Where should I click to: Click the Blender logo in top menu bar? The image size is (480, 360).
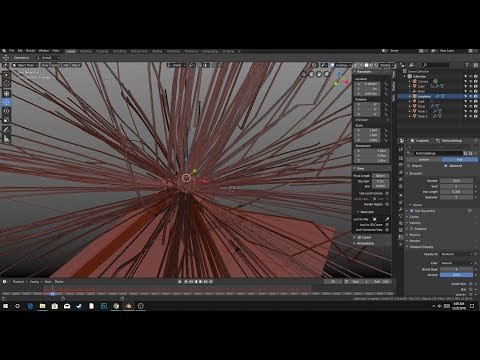tap(4, 51)
